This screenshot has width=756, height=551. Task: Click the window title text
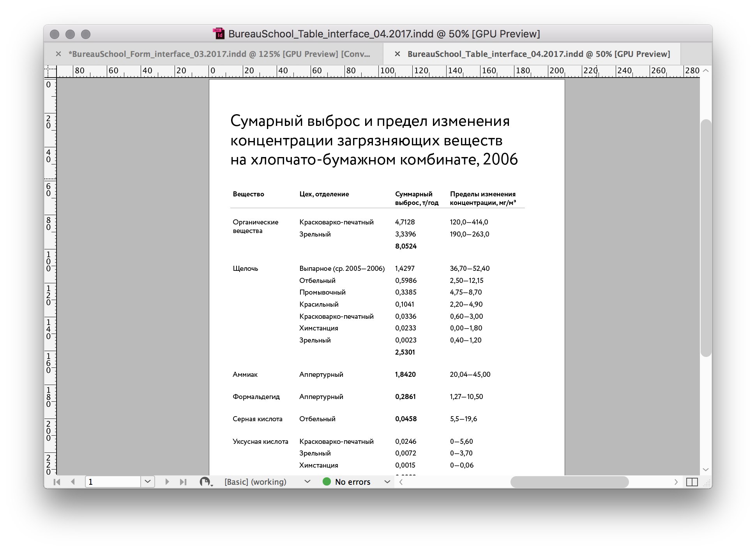[384, 34]
